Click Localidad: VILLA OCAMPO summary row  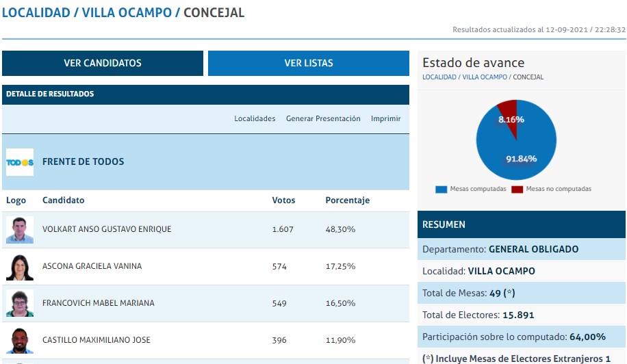pos(522,271)
